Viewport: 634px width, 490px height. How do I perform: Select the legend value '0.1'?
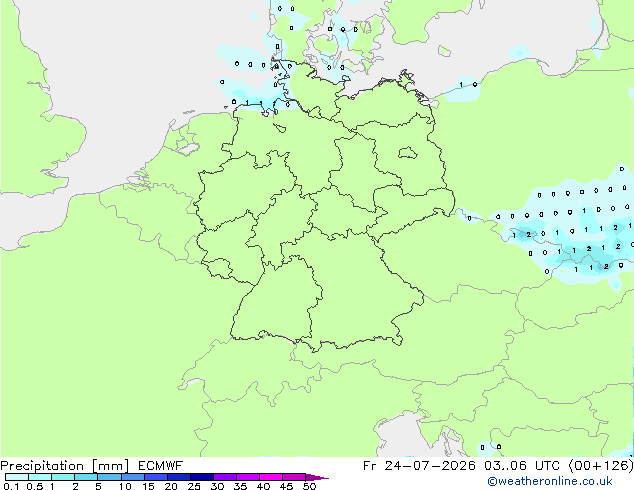[11, 486]
